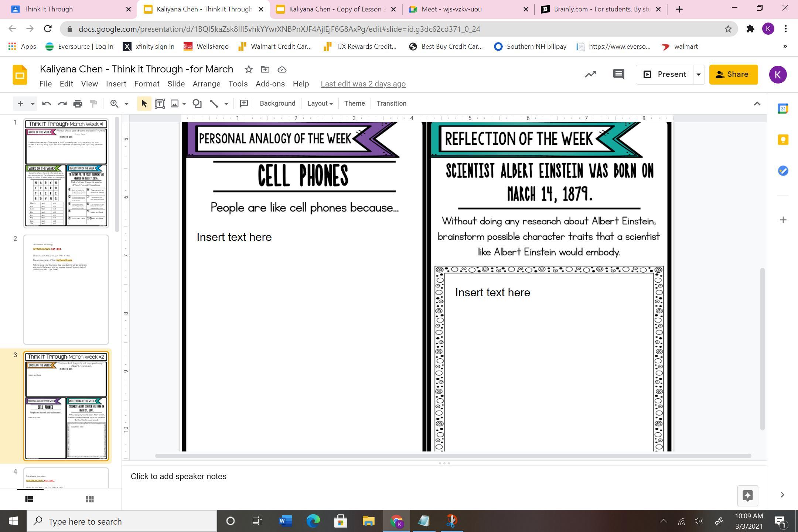The height and width of the screenshot is (532, 798).
Task: Click the Print icon in toolbar
Action: pyautogui.click(x=78, y=104)
